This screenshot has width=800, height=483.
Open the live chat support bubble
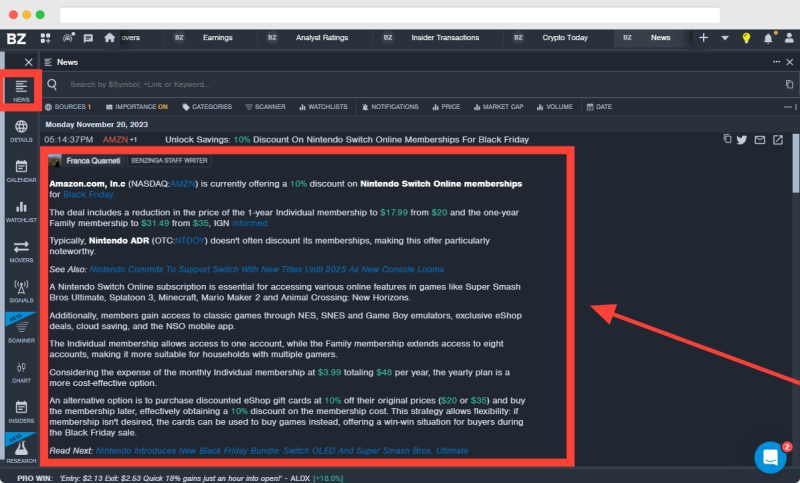pos(770,457)
